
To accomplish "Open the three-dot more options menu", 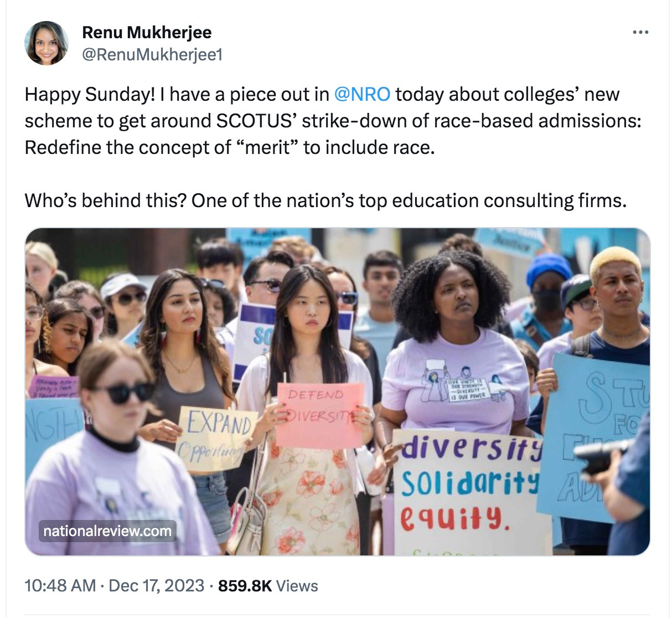I will pos(640,33).
